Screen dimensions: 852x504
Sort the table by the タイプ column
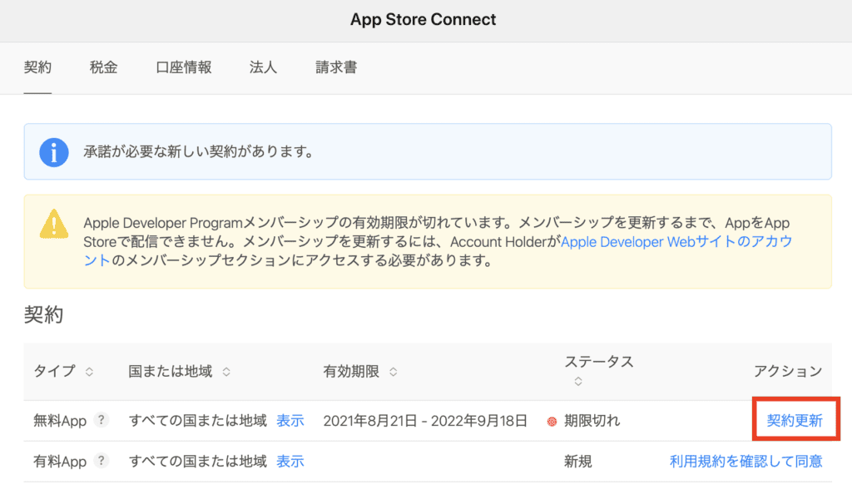pyautogui.click(x=90, y=372)
